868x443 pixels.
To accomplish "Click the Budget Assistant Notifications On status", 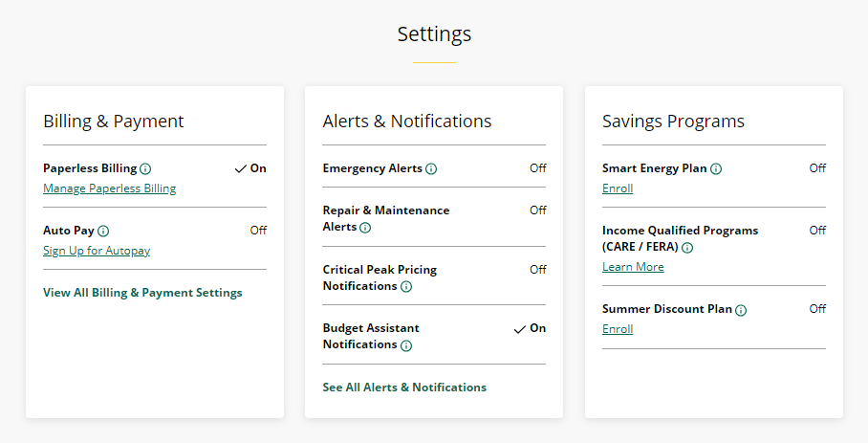I will 530,328.
